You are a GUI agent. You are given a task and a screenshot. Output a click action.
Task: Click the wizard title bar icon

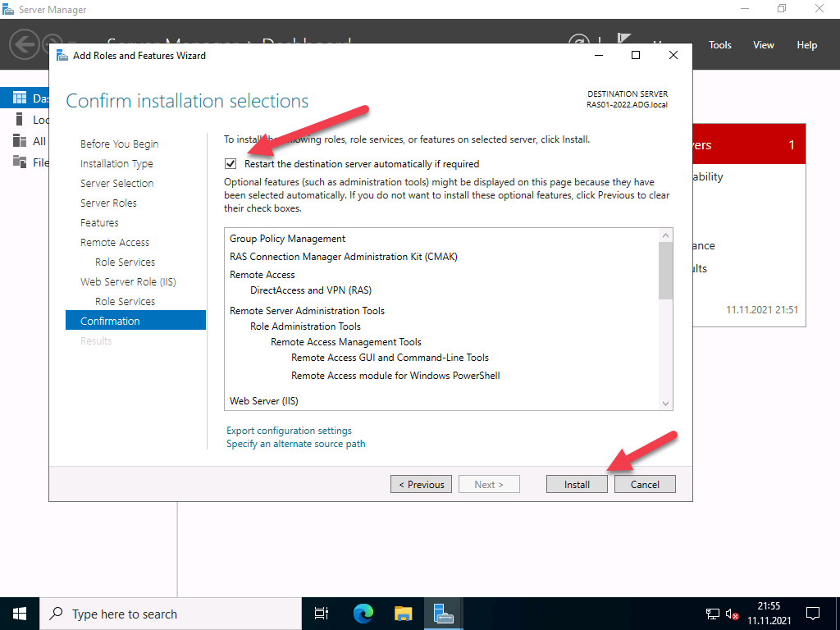[62, 55]
